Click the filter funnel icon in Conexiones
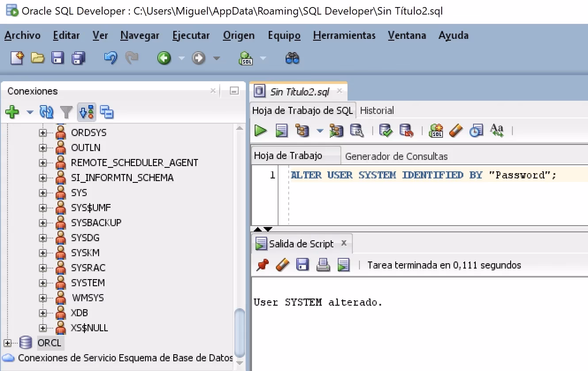The image size is (588, 371). point(66,112)
